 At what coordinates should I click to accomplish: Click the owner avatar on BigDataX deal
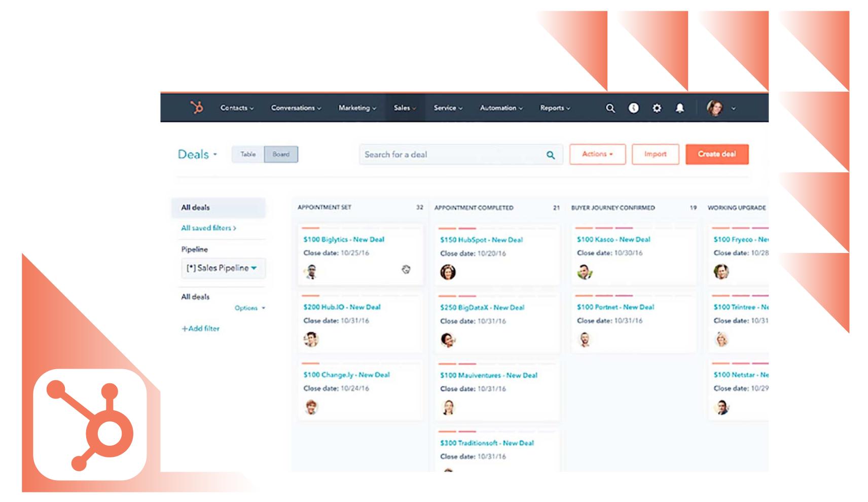click(x=448, y=340)
